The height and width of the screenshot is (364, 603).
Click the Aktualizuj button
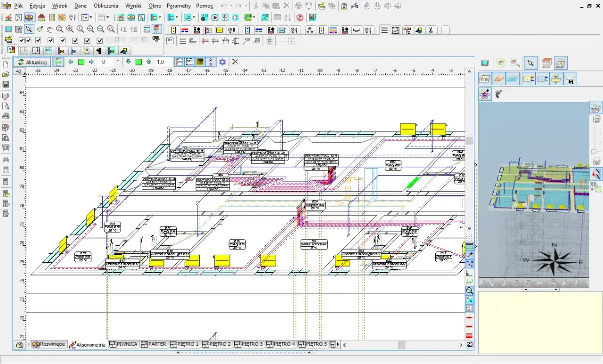click(32, 62)
